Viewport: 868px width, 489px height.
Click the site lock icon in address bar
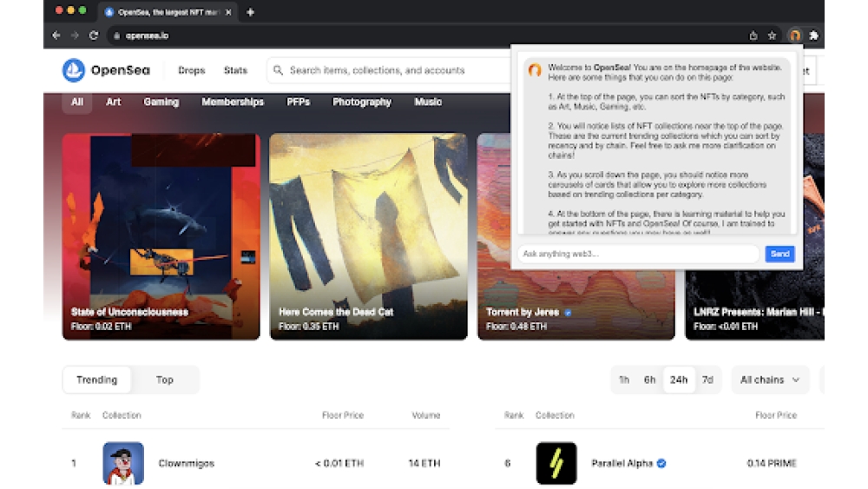pyautogui.click(x=116, y=36)
